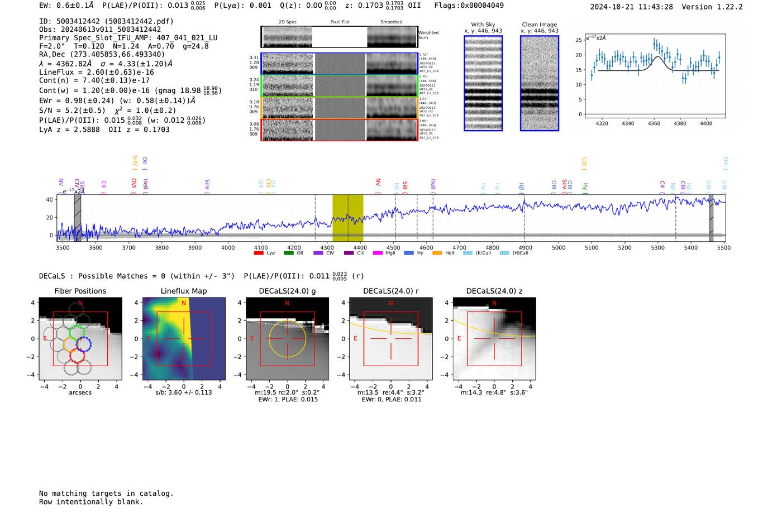The height and width of the screenshot is (532, 782).
Task: Select the 'Obs: 20240613v011_5003412442' line
Action: (100, 30)
